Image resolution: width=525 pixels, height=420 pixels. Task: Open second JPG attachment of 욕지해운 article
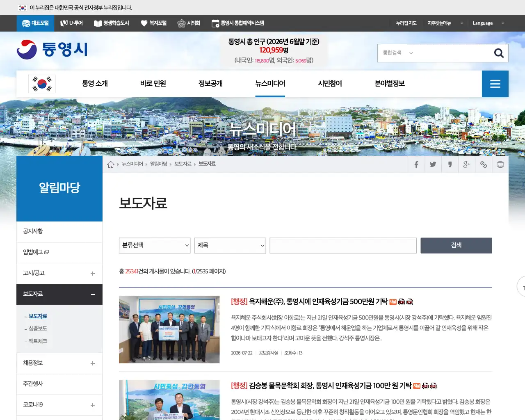409,302
